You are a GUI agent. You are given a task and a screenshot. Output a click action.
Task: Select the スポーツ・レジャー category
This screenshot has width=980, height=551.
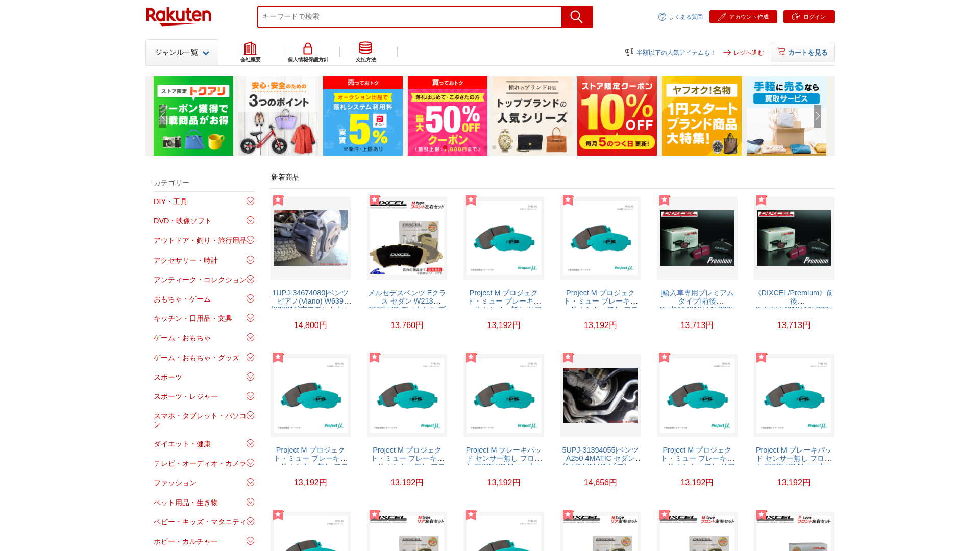[186, 396]
